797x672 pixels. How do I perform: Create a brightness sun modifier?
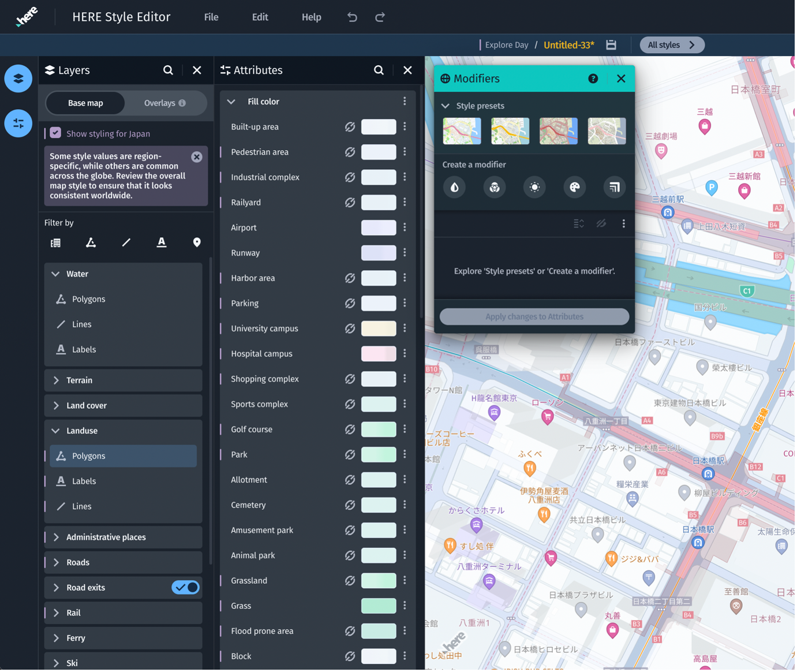[534, 187]
